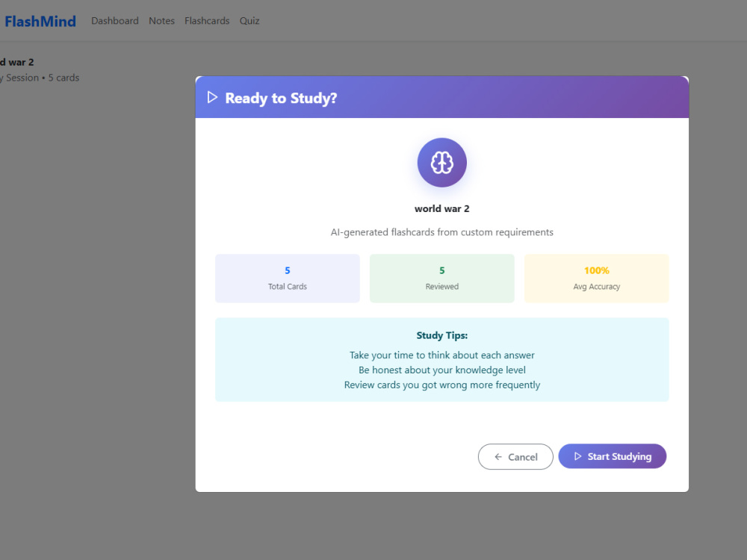
Task: Open the Flashcards menu item
Action: (207, 21)
